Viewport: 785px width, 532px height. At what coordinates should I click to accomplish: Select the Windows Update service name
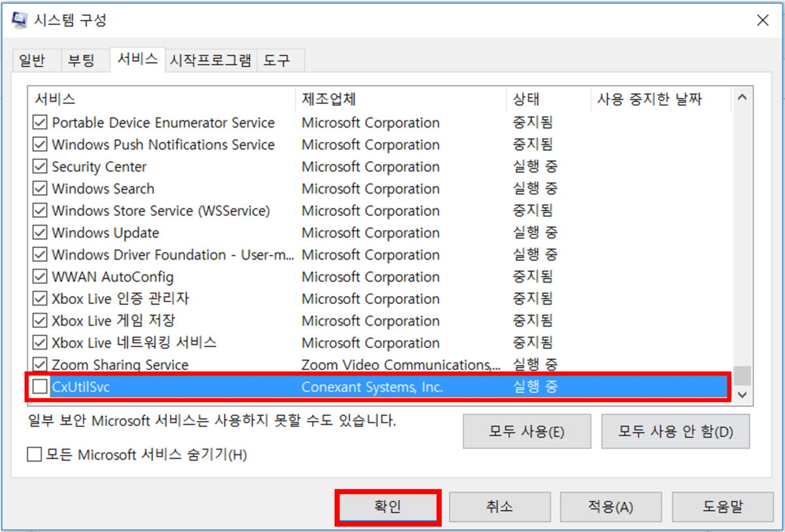(x=105, y=233)
